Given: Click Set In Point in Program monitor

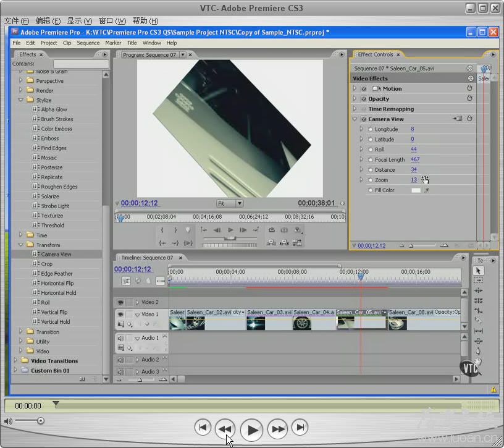Looking at the screenshot, I should pos(162,230).
